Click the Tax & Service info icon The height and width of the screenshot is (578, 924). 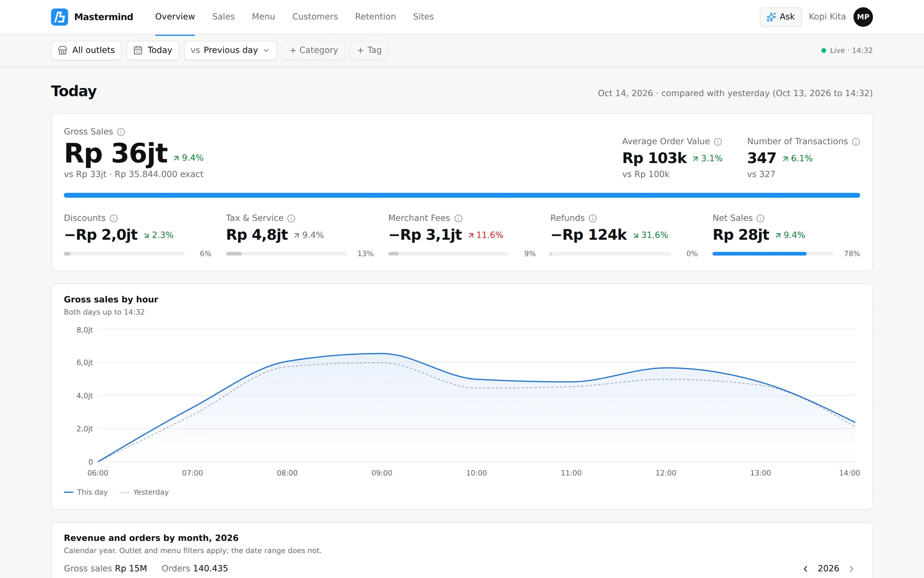pyautogui.click(x=291, y=218)
